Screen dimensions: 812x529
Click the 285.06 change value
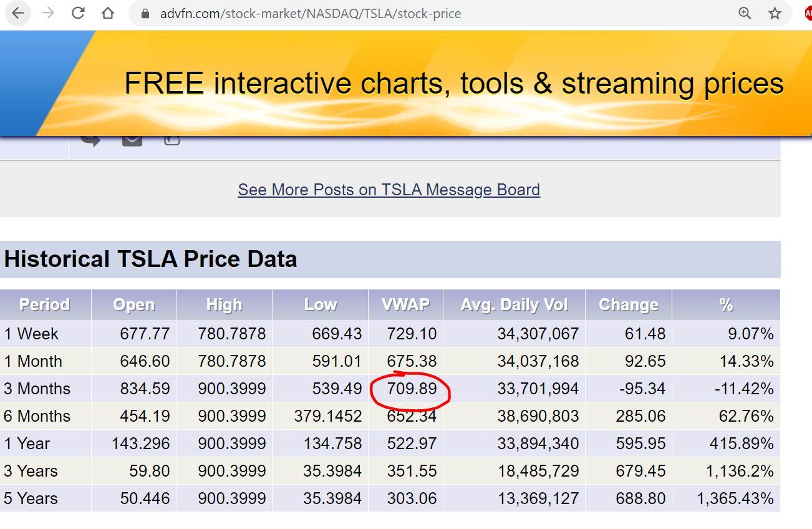tap(640, 416)
